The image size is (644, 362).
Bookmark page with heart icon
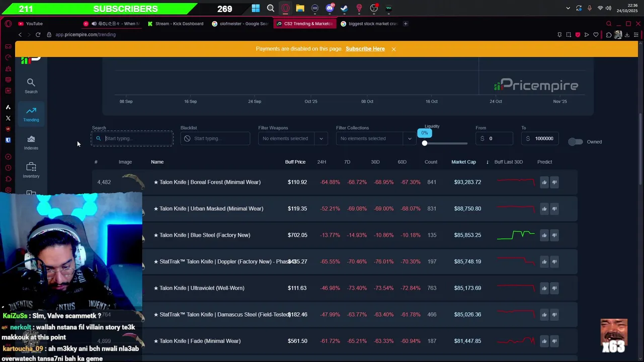coord(596,35)
